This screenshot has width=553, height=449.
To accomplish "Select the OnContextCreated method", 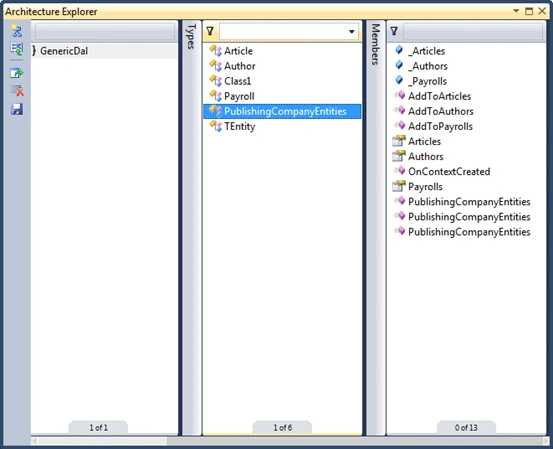I will (449, 172).
